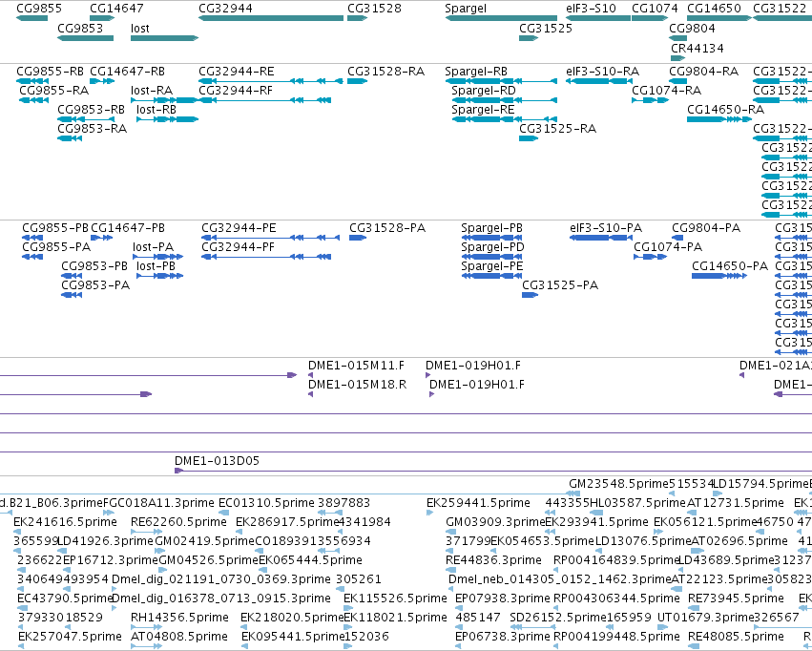Select the Spargel-PE protein bar
This screenshot has height=651, width=812.
pos(491,276)
